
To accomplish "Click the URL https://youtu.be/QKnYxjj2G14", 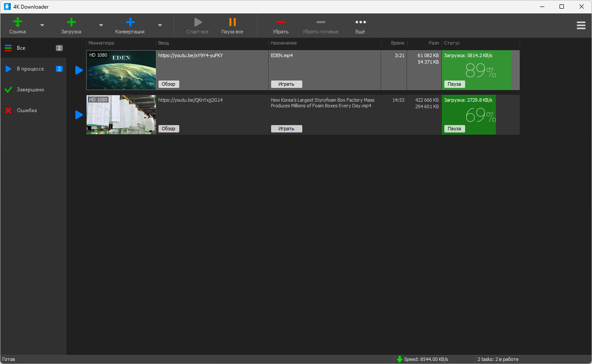I will [191, 100].
